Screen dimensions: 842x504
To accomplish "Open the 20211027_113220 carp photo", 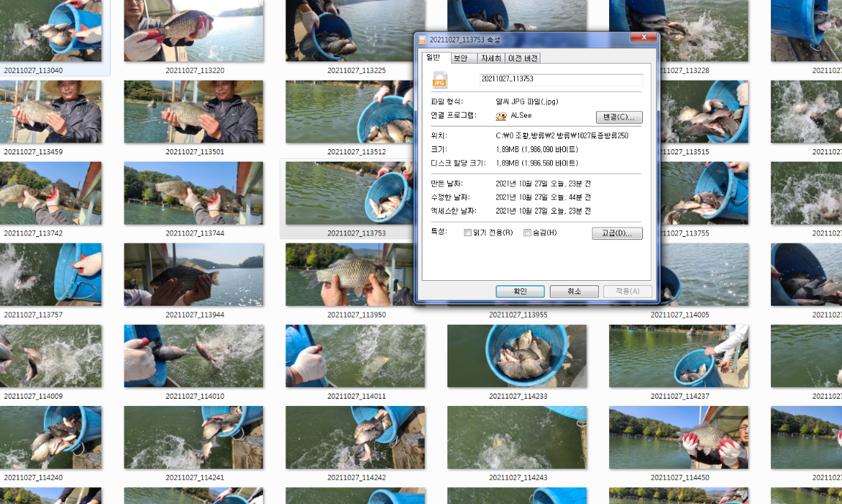I will point(193,32).
